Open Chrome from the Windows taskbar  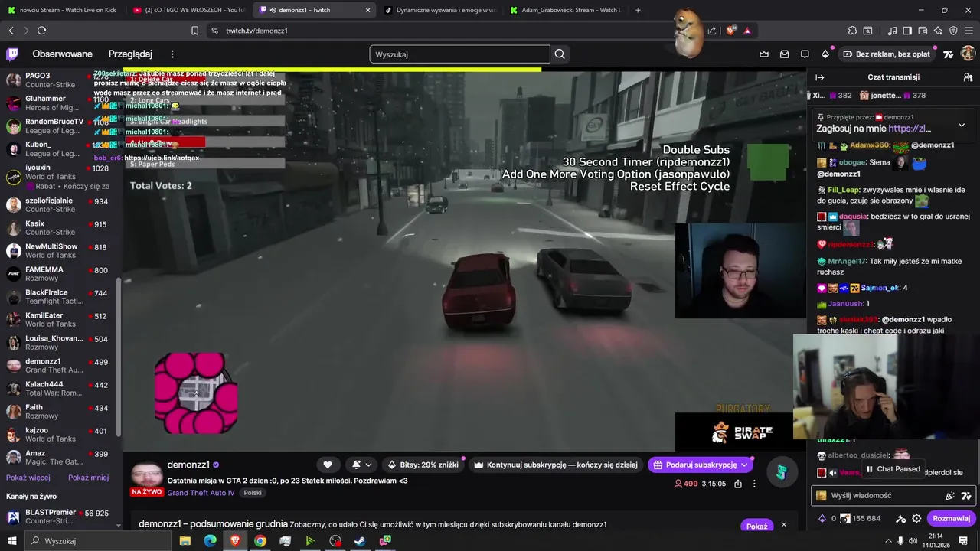coord(260,541)
